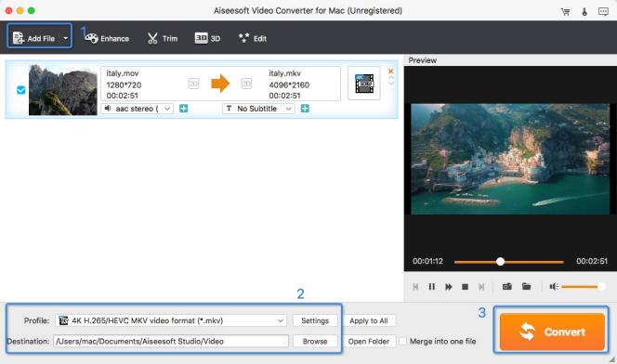Adjust the preview volume slider
The image size is (617, 364).
583,287
